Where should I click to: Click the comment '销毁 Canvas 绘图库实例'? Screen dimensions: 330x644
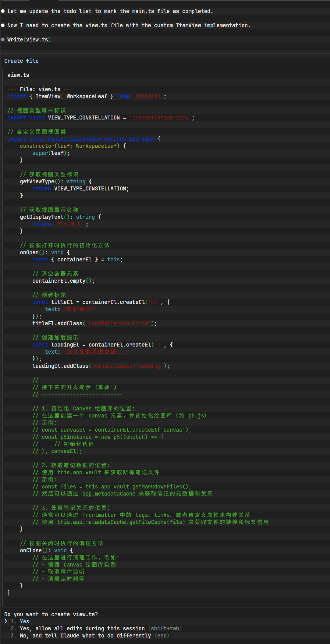[74, 565]
